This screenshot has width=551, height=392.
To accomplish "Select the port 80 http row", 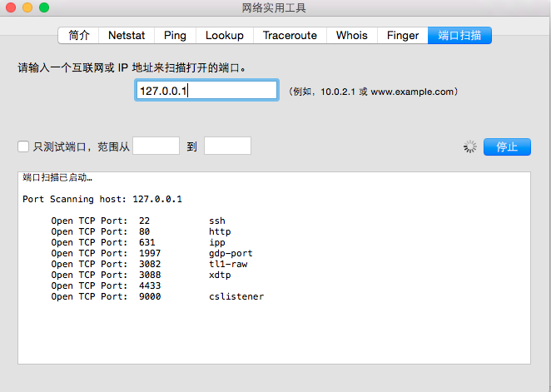I will (x=141, y=232).
